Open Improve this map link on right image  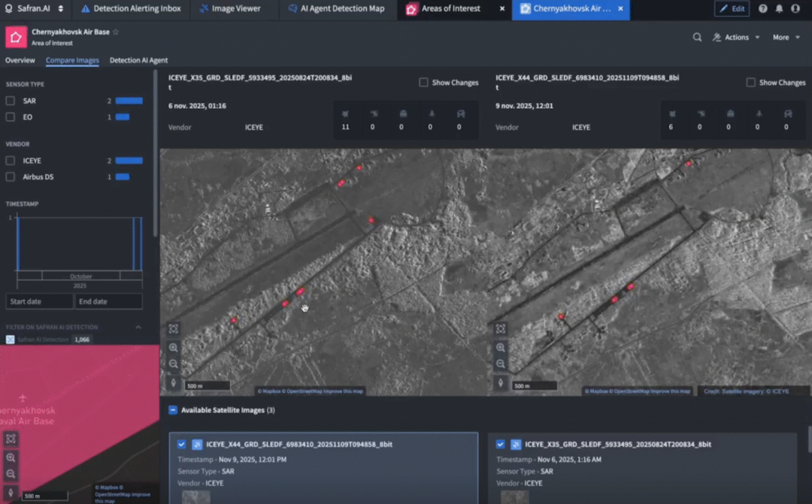coord(671,391)
